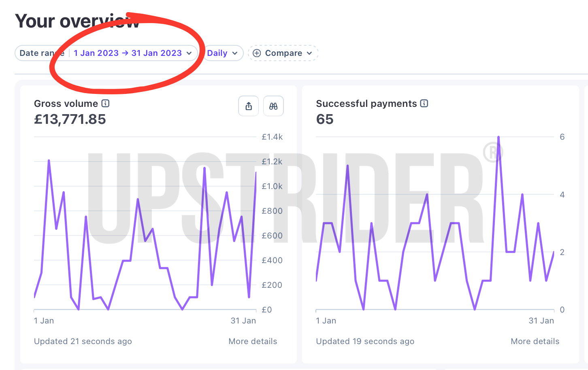The image size is (588, 370).
Task: Click the Gross volume share/export icon
Action: [249, 106]
